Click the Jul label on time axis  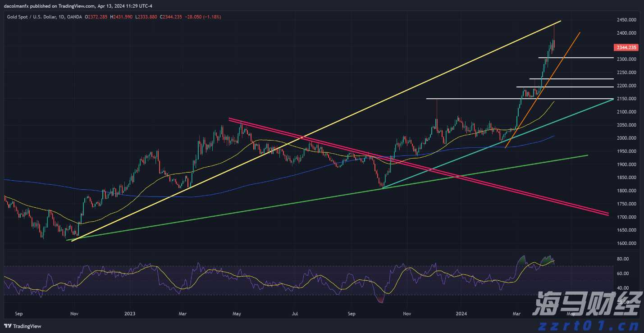pos(295,313)
